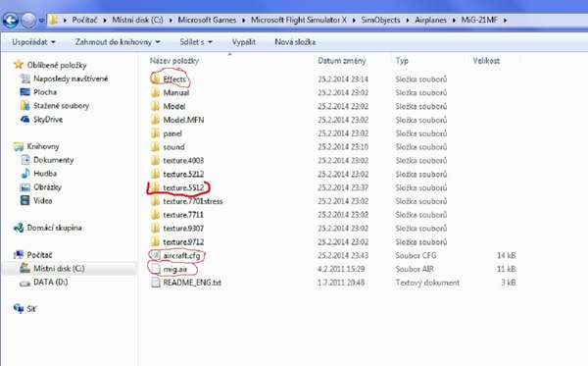
Task: Click the texture.4003 folder icon
Action: (155, 160)
